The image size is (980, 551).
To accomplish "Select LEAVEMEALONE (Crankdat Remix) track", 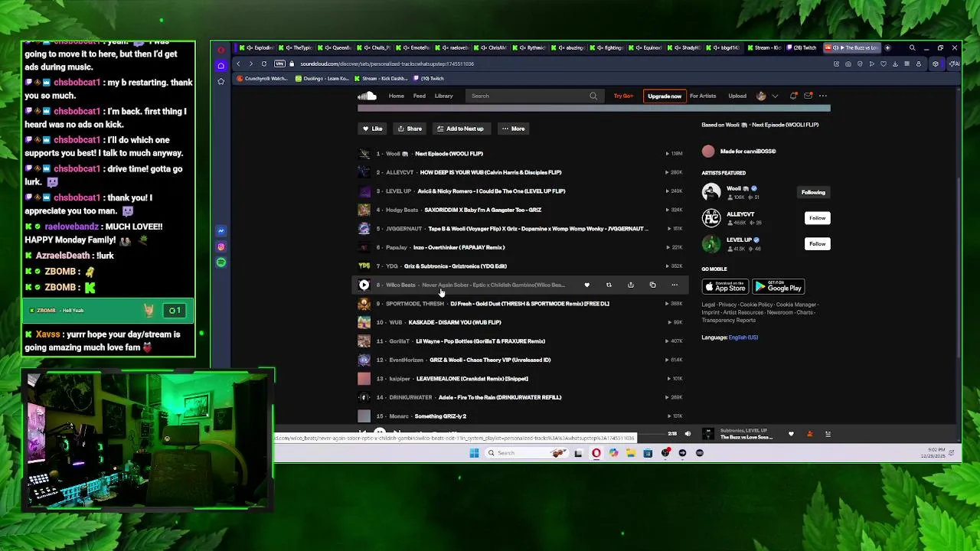I will point(472,379).
